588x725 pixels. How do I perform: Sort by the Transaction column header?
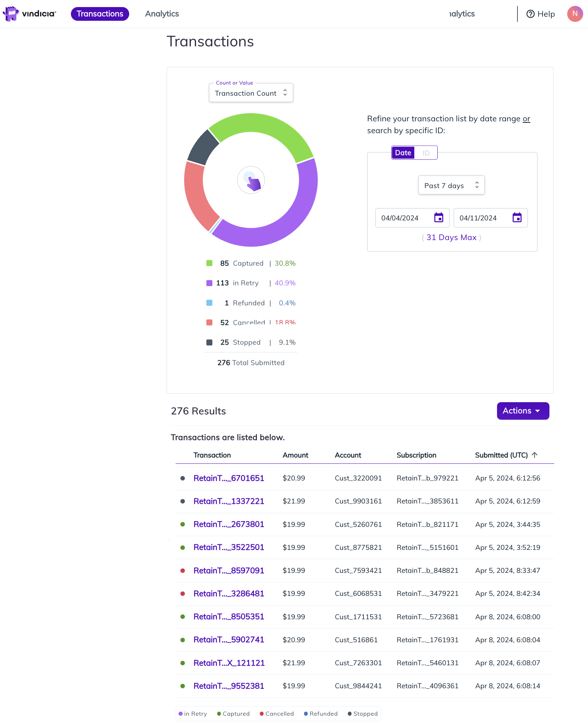tap(212, 455)
